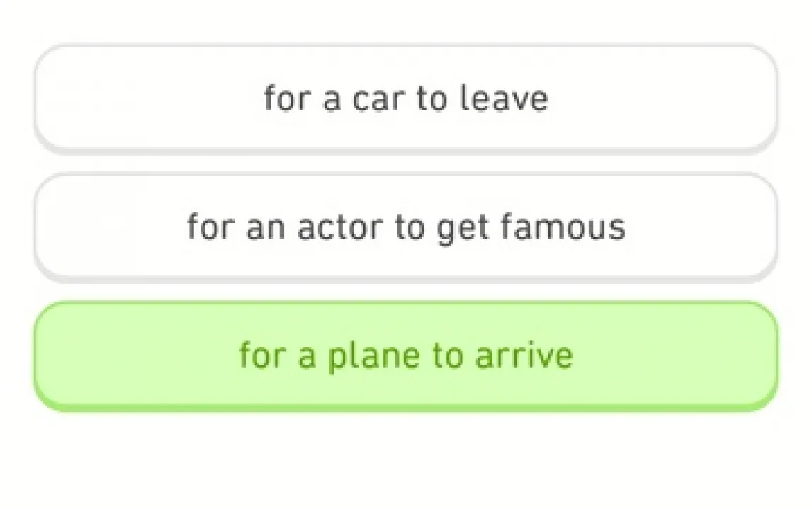The image size is (812, 507).
Task: Tap the option mentioning a plane arriving
Action: tap(406, 355)
